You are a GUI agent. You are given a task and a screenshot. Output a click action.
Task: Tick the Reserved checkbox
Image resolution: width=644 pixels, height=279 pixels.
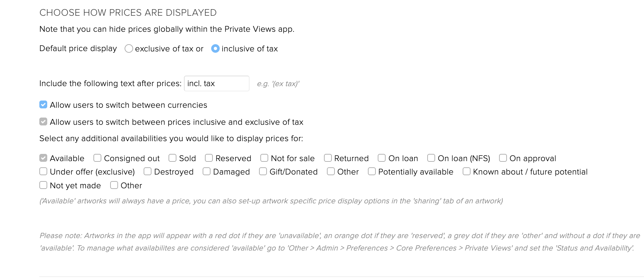(x=209, y=158)
